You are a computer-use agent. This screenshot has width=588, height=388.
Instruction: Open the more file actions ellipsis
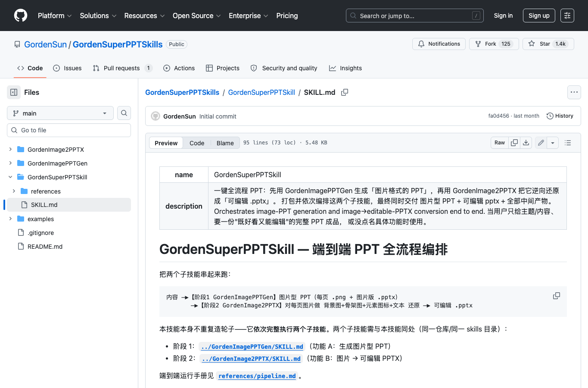coord(574,92)
